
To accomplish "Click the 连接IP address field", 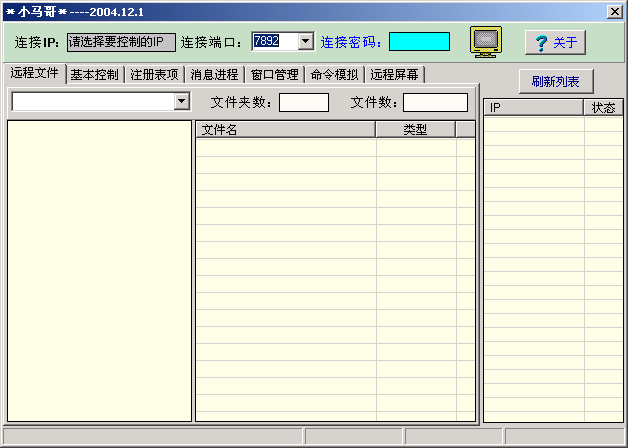I will 121,42.
